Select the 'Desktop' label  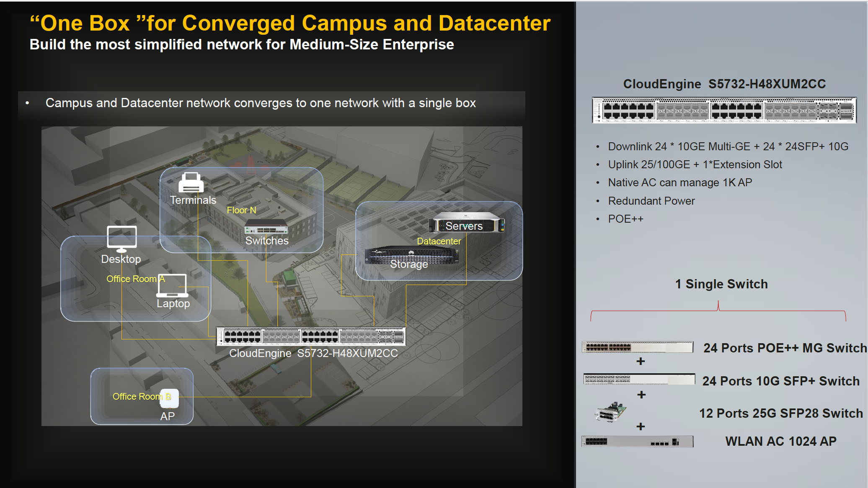pyautogui.click(x=121, y=259)
